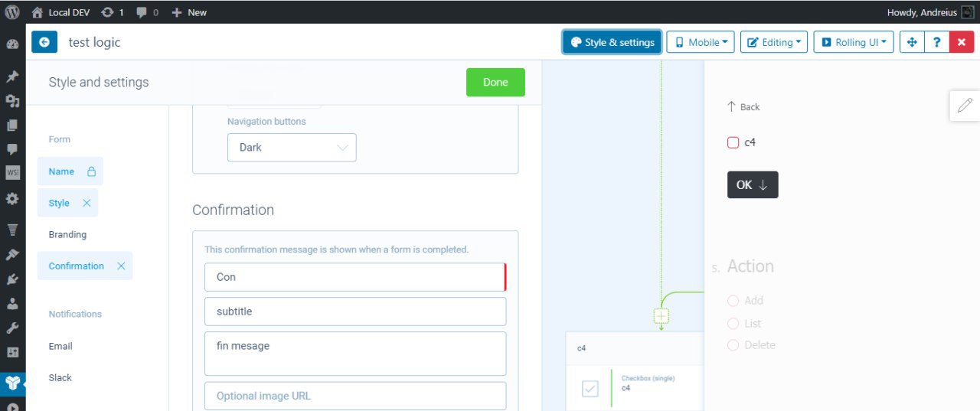Viewport: 980px width, 411px height.
Task: Click the confirmation title field 'Con'
Action: coord(355,277)
